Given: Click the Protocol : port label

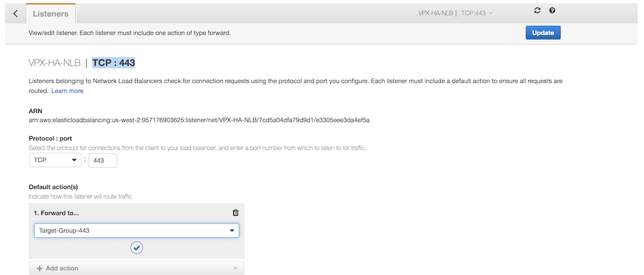Looking at the screenshot, I should (x=50, y=138).
